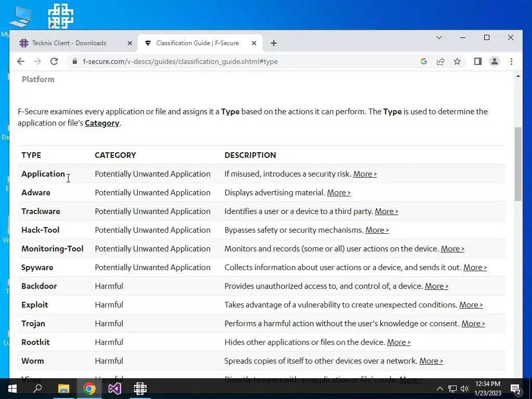Open the volume tray icon
Image resolution: width=532 pixels, height=399 pixels.
[464, 389]
